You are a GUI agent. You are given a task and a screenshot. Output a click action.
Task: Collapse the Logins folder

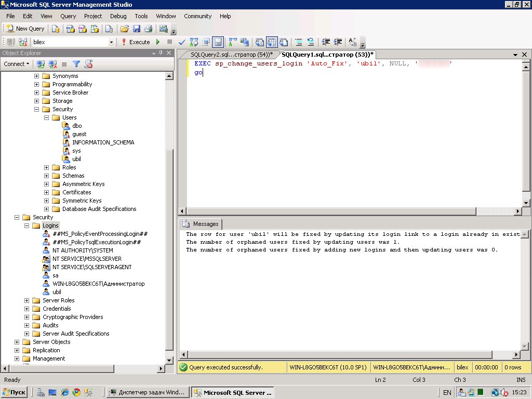click(27, 225)
